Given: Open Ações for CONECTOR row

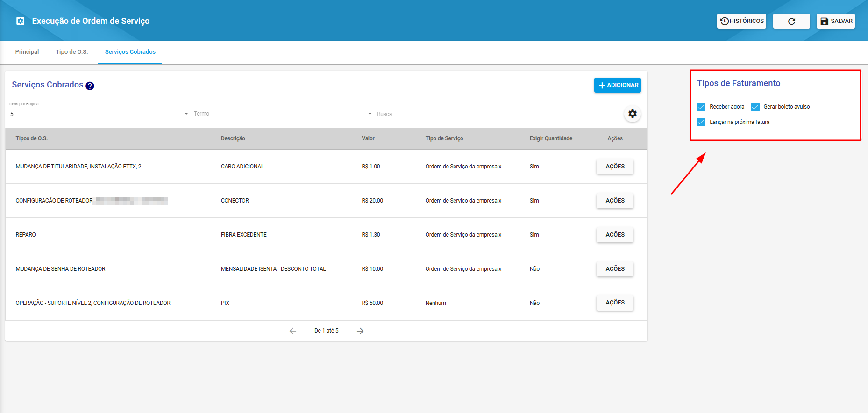Looking at the screenshot, I should point(615,201).
